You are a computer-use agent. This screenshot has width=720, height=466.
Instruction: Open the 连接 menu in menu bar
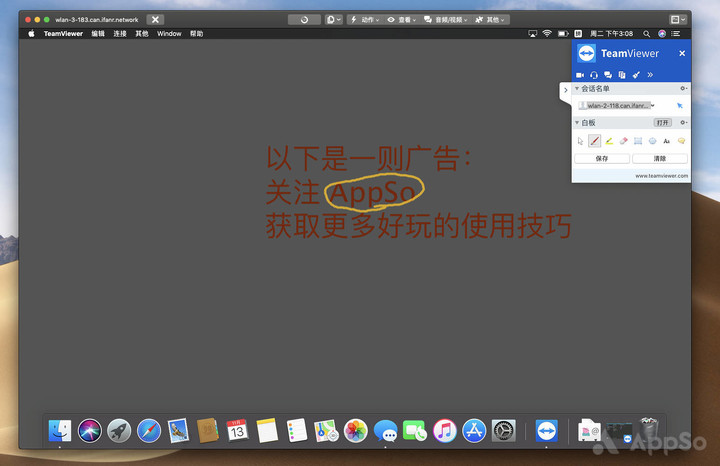tap(120, 33)
